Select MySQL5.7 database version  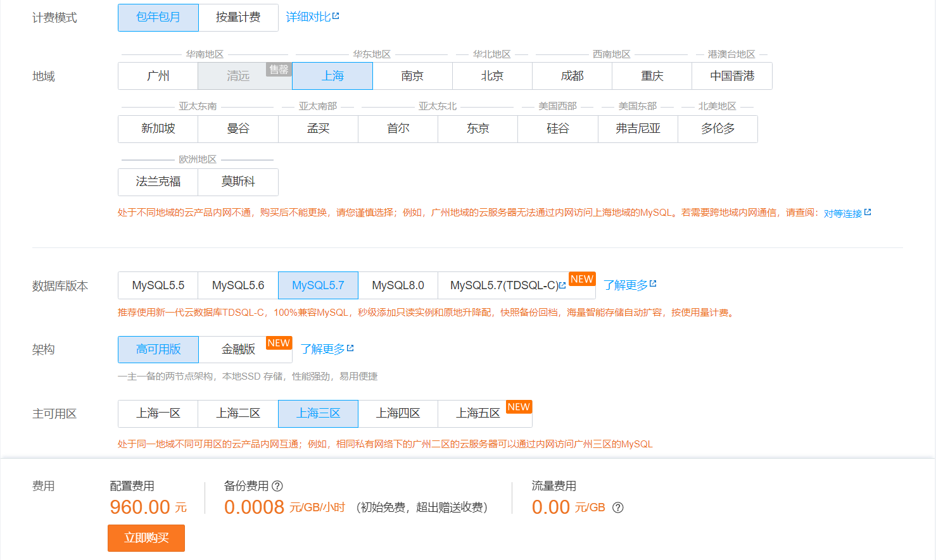(318, 285)
